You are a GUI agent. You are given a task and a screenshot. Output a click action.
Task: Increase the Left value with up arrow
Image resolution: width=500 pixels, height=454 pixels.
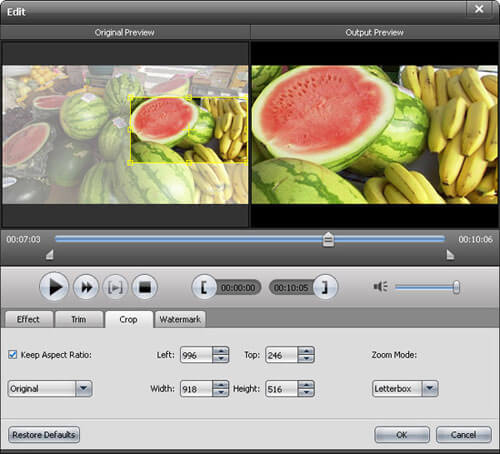click(x=221, y=351)
